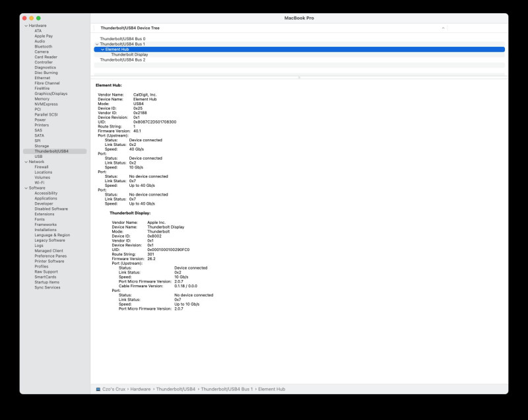
Task: Select Disc Burning in the sidebar
Action: click(x=46, y=73)
